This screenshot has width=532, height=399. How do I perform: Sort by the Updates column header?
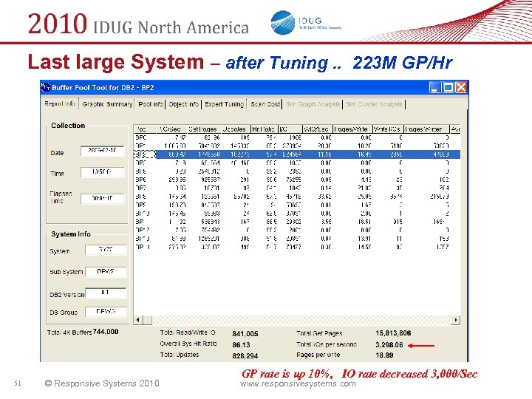236,129
